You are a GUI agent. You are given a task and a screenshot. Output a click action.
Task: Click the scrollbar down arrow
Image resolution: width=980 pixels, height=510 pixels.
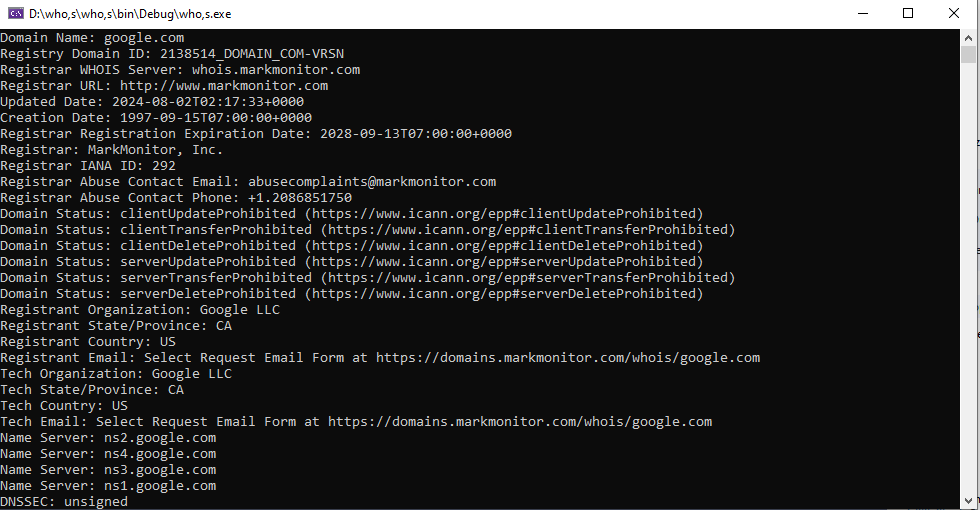pyautogui.click(x=969, y=501)
